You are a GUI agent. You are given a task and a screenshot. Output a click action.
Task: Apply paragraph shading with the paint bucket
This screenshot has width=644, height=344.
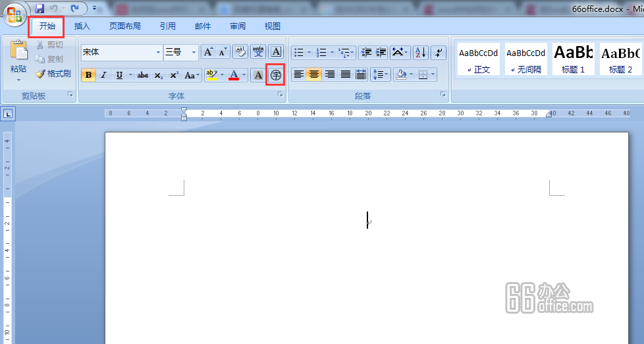400,74
